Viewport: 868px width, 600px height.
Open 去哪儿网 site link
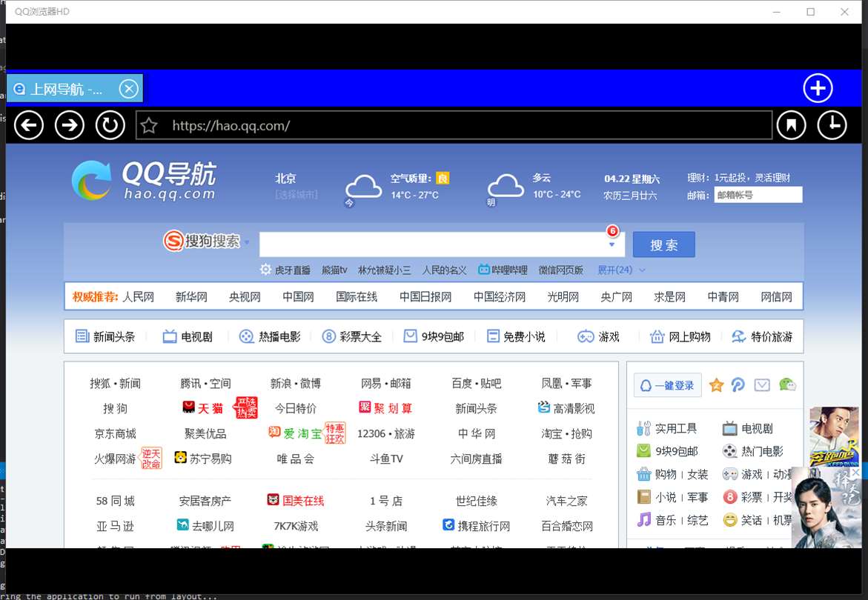tap(205, 526)
